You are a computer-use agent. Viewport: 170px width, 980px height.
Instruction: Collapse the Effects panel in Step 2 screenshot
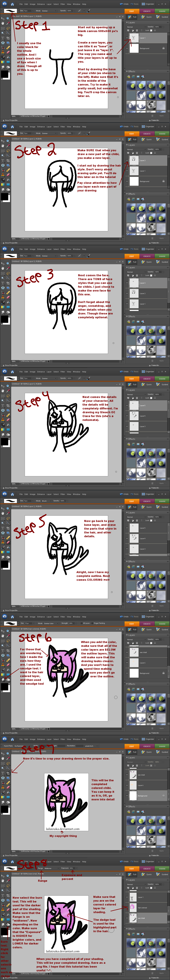coord(127,194)
